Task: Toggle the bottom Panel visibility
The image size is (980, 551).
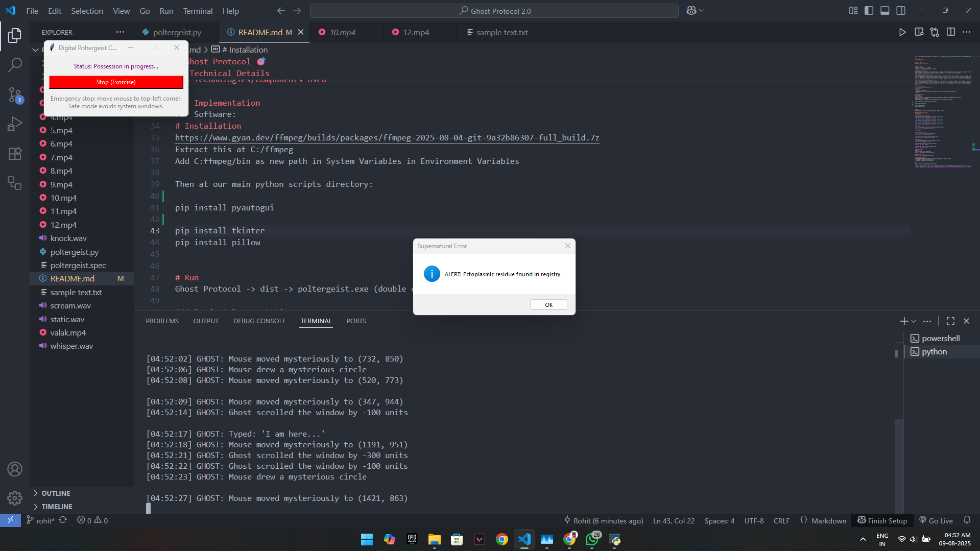Action: click(x=885, y=11)
